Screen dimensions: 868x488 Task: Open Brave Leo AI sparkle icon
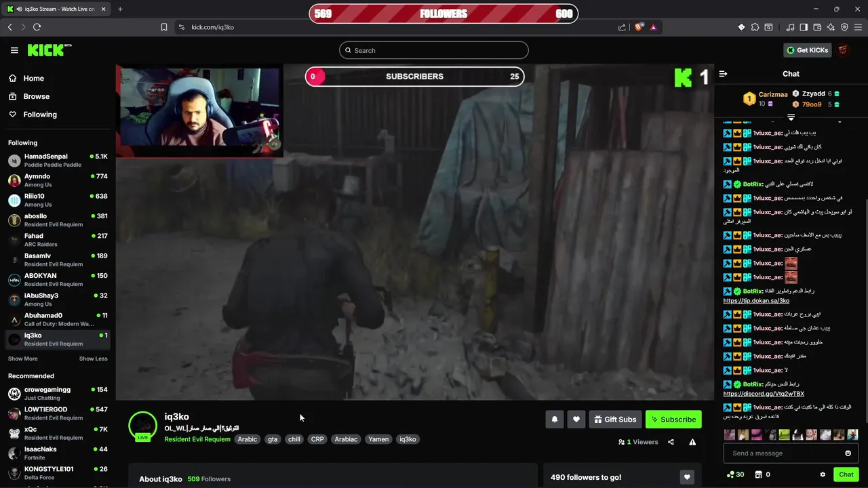(x=831, y=27)
